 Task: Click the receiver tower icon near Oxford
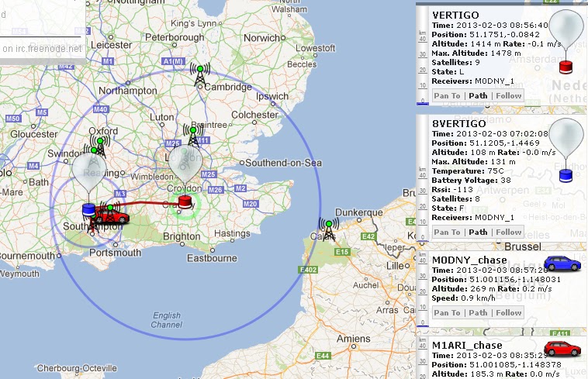click(100, 146)
